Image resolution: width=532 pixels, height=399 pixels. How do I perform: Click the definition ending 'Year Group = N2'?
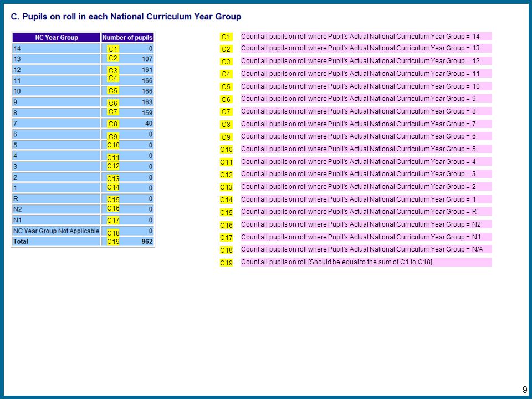(x=366, y=224)
